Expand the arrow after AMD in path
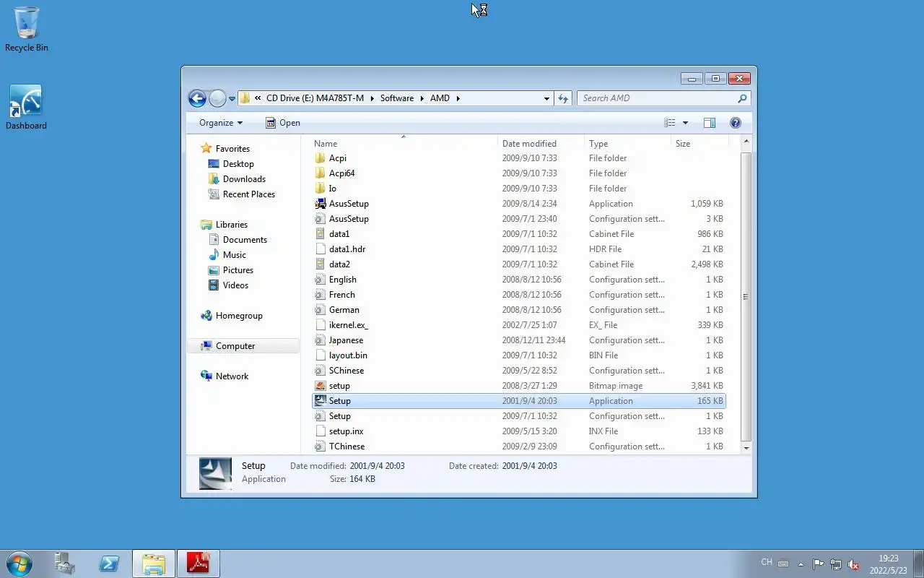The image size is (924, 578). [x=458, y=98]
